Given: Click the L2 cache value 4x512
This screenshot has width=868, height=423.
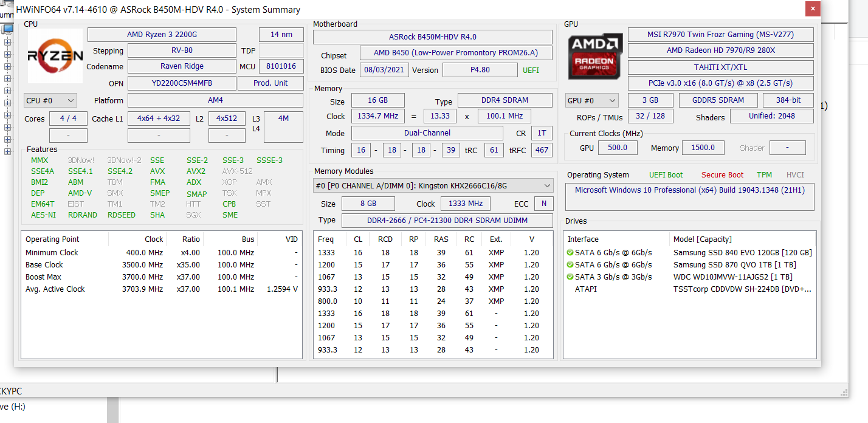Looking at the screenshot, I should (227, 119).
